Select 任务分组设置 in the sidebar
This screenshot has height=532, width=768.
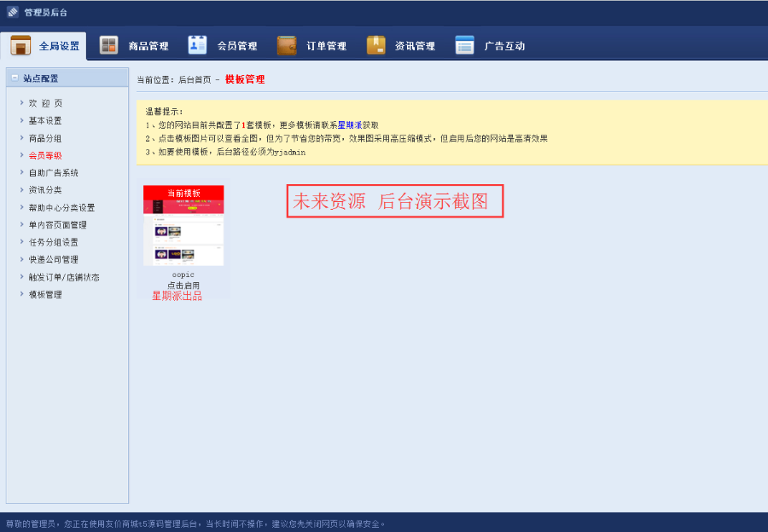coord(54,242)
